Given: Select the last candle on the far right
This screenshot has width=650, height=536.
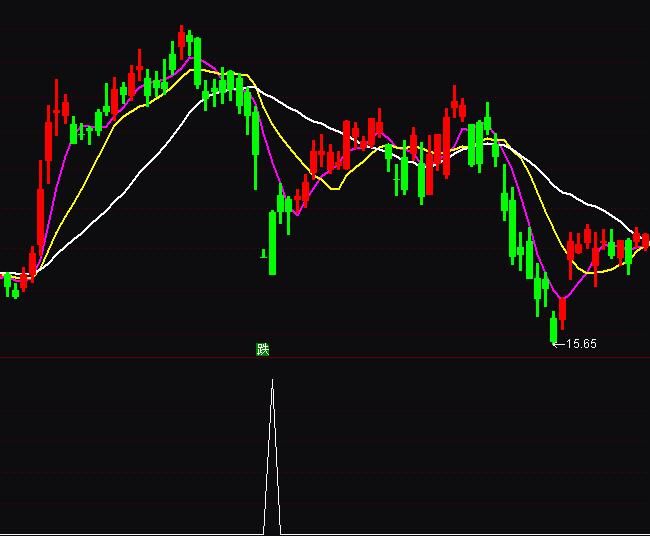Looking at the screenshot, I should tap(645, 241).
